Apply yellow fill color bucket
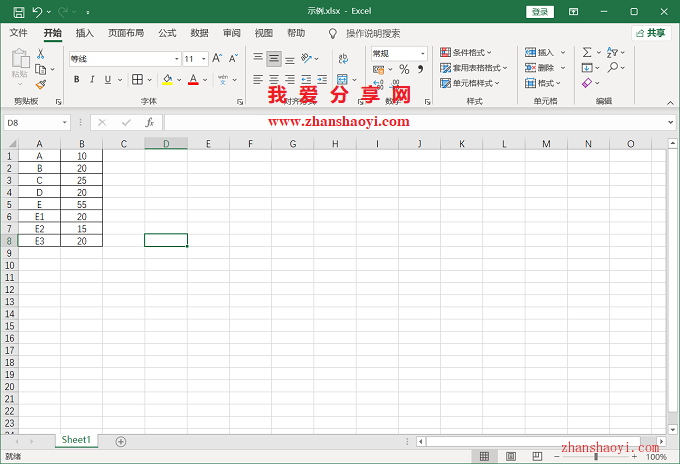 (167, 79)
